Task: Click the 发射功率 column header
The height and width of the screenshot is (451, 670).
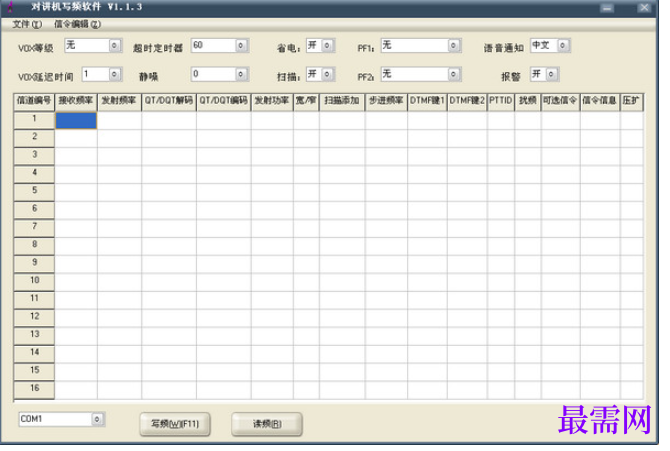Action: coord(272,101)
